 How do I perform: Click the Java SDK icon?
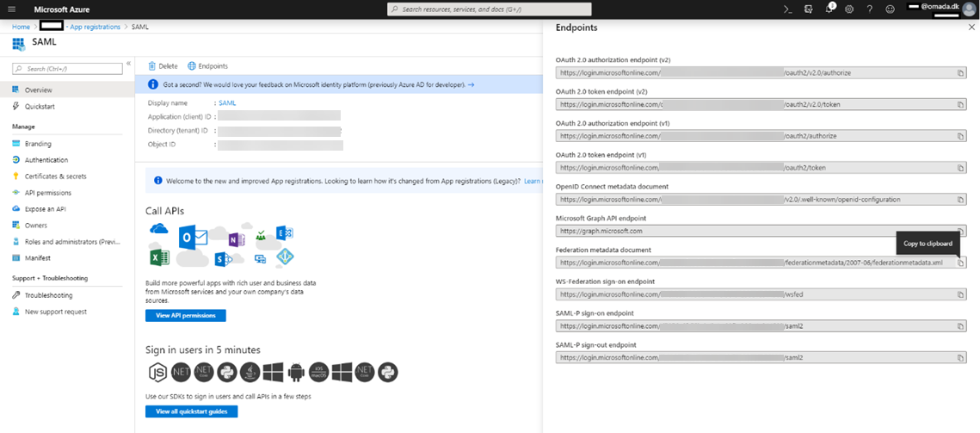(x=250, y=372)
